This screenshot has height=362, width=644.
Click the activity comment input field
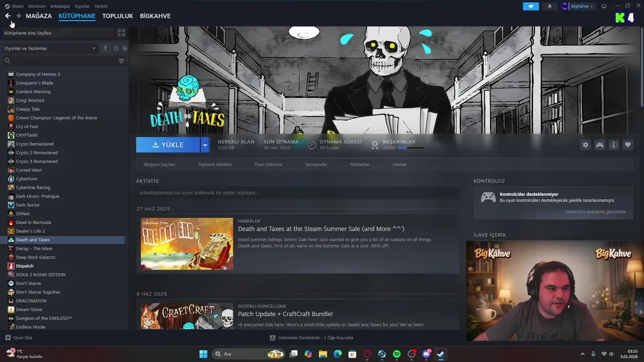pos(297,193)
